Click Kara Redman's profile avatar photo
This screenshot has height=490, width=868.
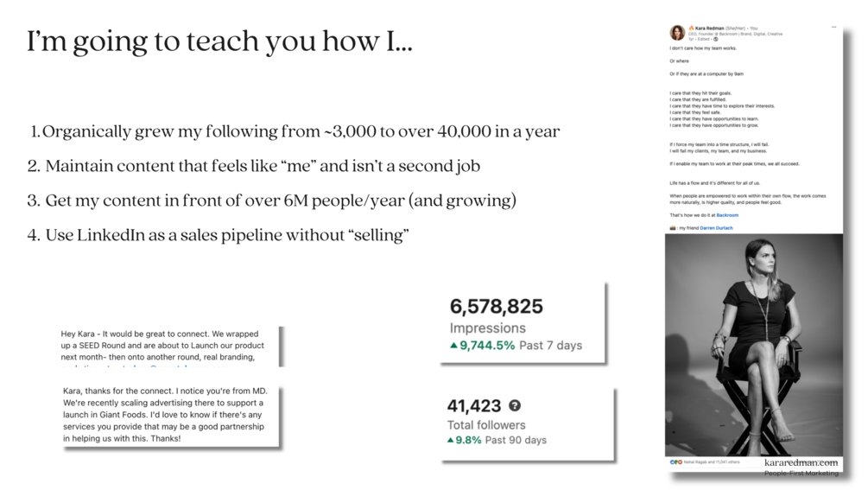(677, 33)
